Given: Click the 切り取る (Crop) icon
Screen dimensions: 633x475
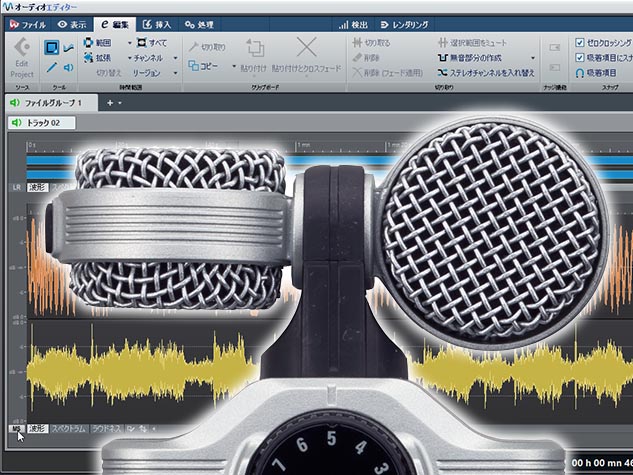Looking at the screenshot, I should pyautogui.click(x=357, y=43).
